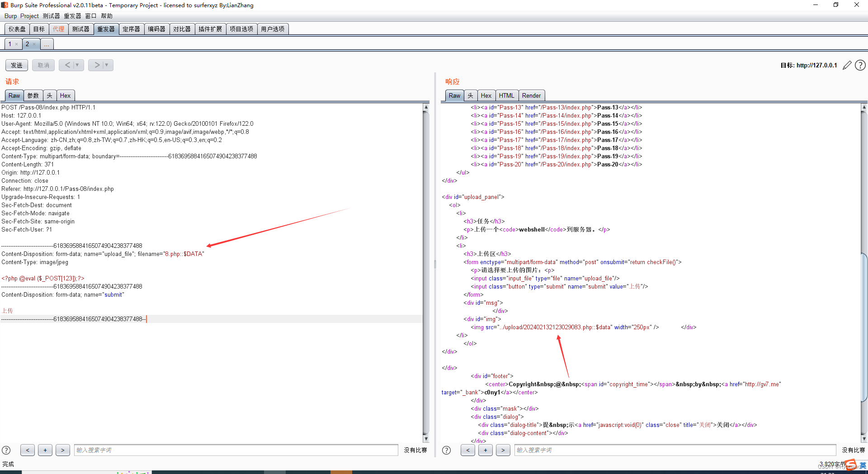Switch to the 重发器 tool tab

coord(106,29)
